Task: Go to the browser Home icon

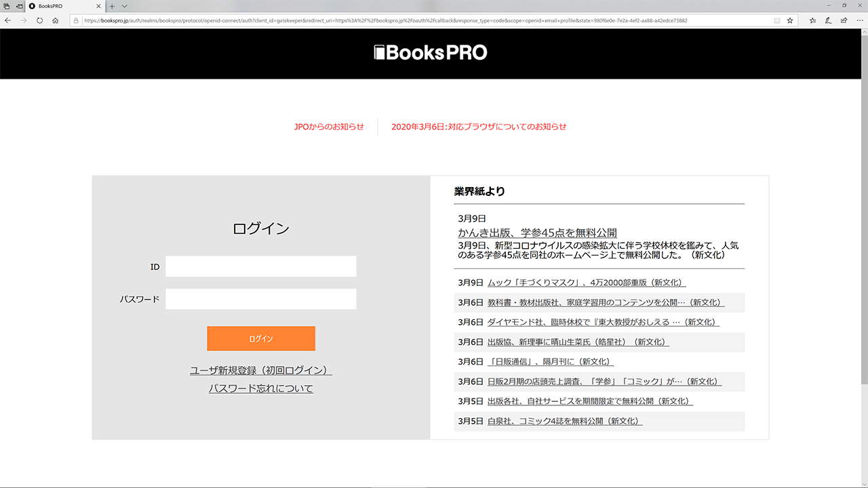Action: [x=56, y=20]
